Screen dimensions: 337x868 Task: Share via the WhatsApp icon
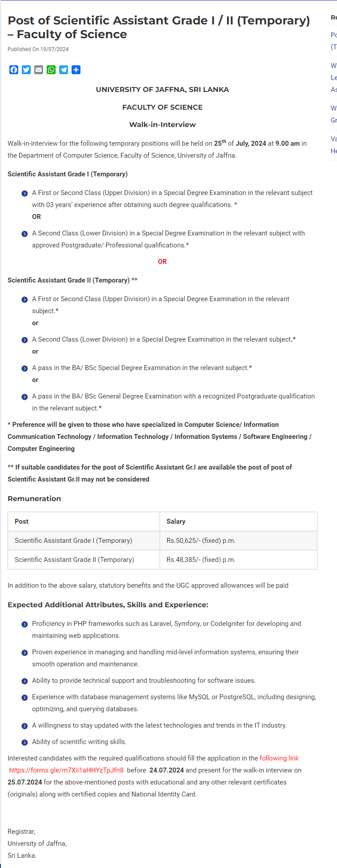click(51, 70)
